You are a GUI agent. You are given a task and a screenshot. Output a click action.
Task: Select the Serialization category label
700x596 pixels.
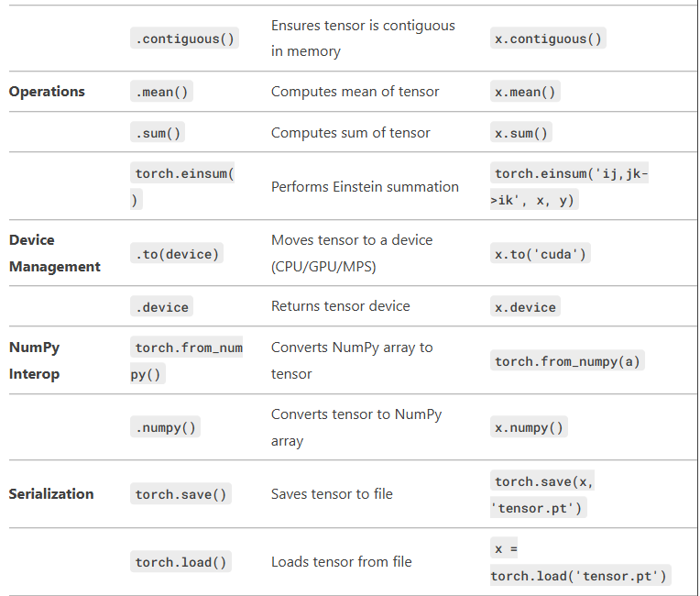(51, 494)
